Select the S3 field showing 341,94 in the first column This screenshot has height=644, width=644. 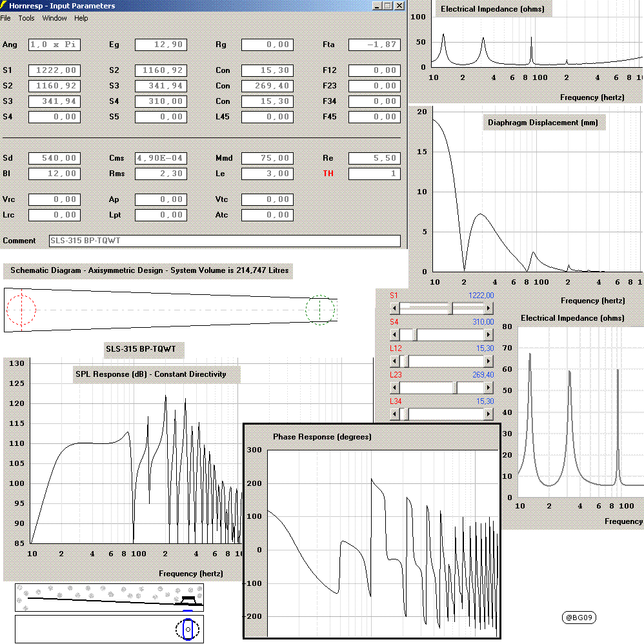(54, 101)
